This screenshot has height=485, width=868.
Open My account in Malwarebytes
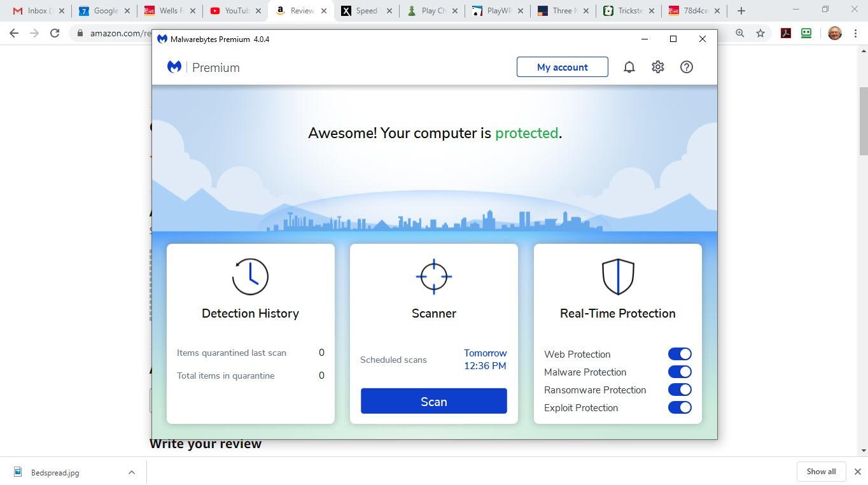[x=562, y=66]
